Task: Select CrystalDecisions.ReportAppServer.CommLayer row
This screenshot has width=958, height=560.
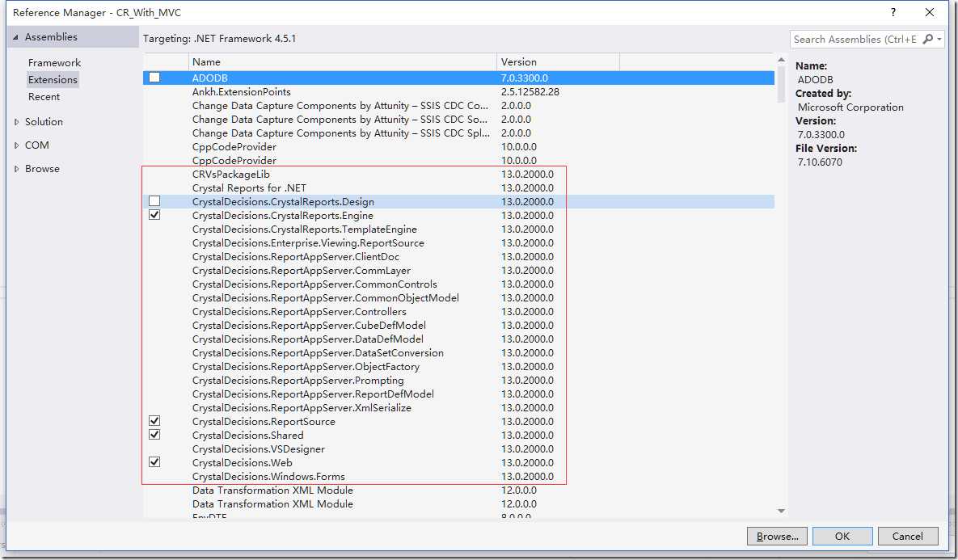Action: (459, 270)
